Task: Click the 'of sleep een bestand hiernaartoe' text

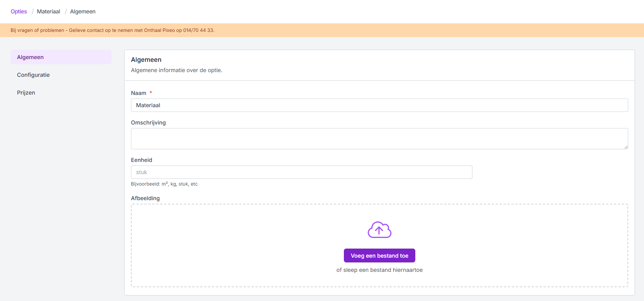Action: coord(379,270)
